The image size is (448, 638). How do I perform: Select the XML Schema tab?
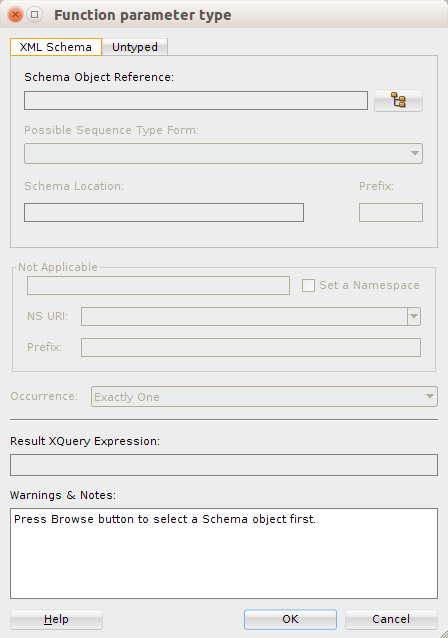(x=56, y=47)
